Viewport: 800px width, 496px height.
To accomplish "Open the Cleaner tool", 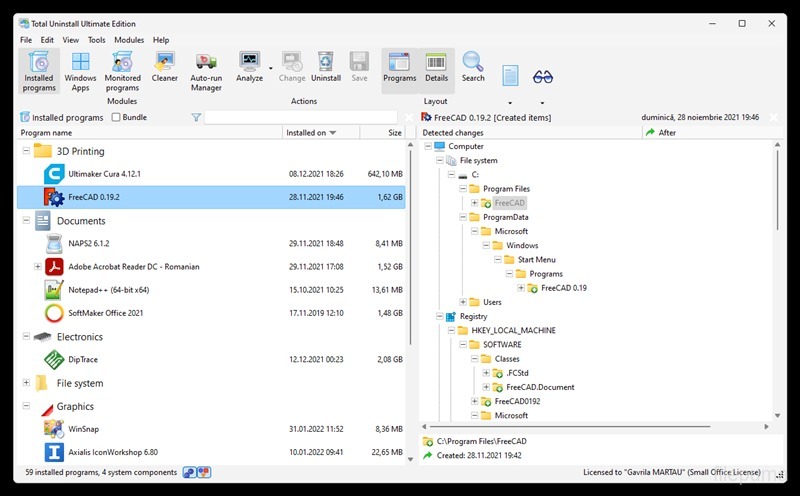I will [x=165, y=67].
